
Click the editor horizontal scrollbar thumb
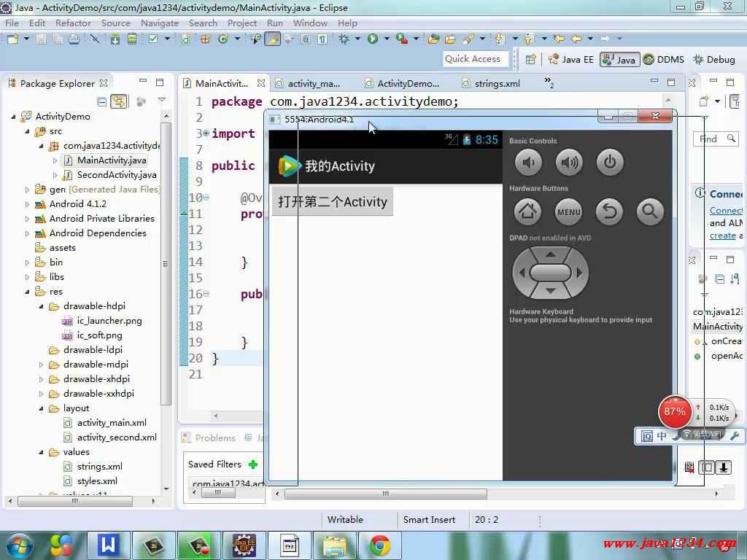pos(386,494)
